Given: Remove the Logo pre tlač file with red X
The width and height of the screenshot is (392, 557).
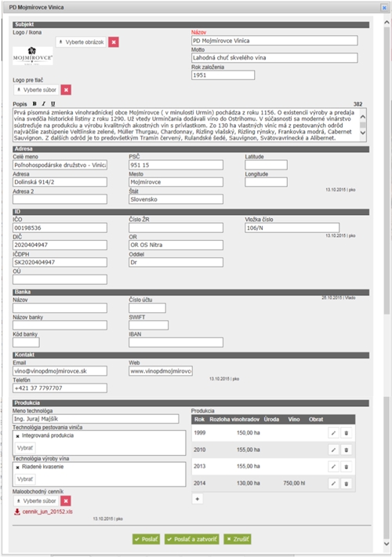Looking at the screenshot, I should click(x=66, y=90).
